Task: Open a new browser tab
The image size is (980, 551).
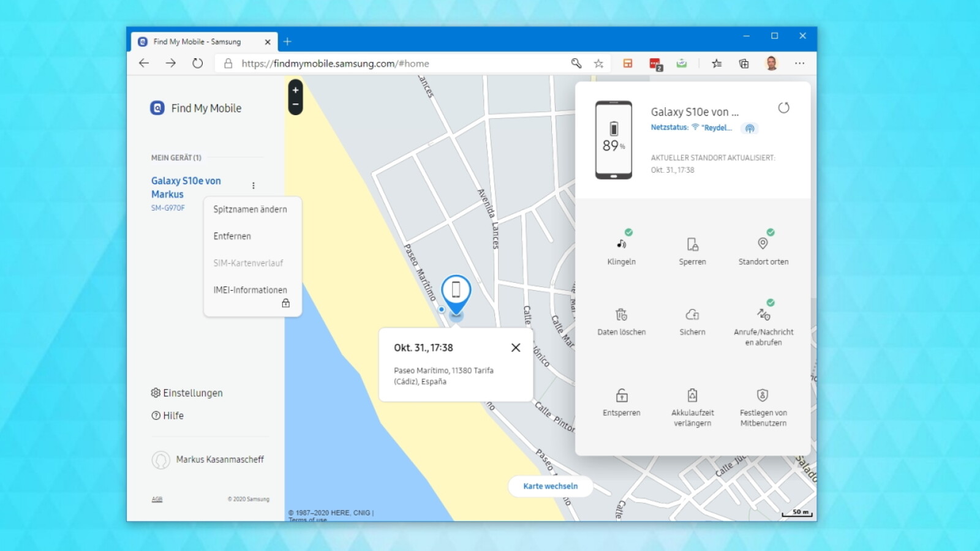Action: click(x=287, y=42)
